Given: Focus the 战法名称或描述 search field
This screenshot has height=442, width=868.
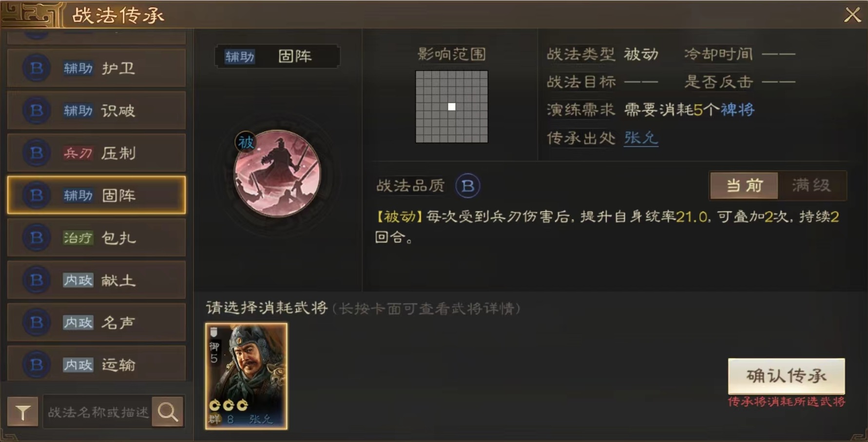Looking at the screenshot, I should [x=97, y=412].
